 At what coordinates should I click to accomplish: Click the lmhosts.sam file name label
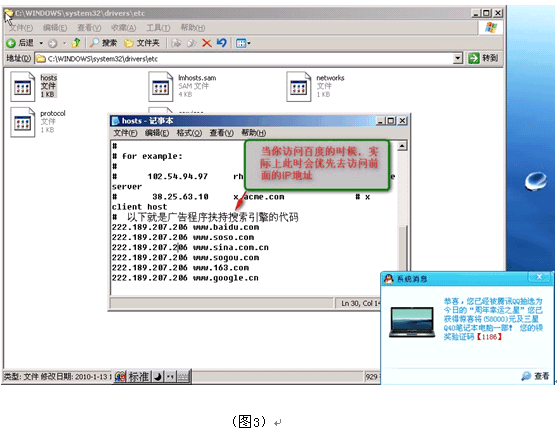pyautogui.click(x=197, y=77)
